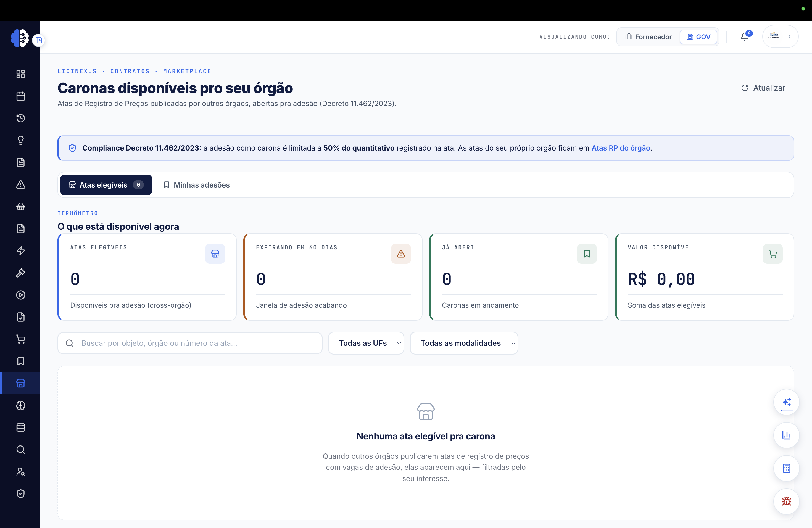Open the lightbulb insights icon in sidebar
This screenshot has height=528, width=812.
[20, 140]
